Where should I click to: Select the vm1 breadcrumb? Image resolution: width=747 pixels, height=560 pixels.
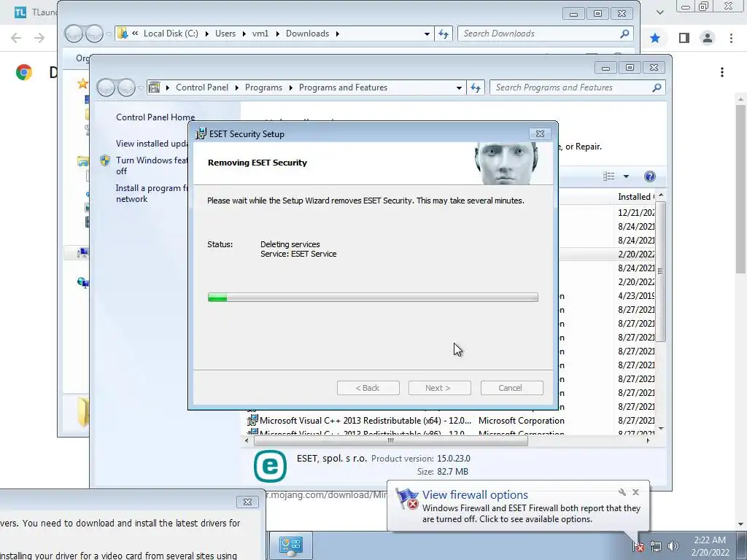[x=260, y=34]
